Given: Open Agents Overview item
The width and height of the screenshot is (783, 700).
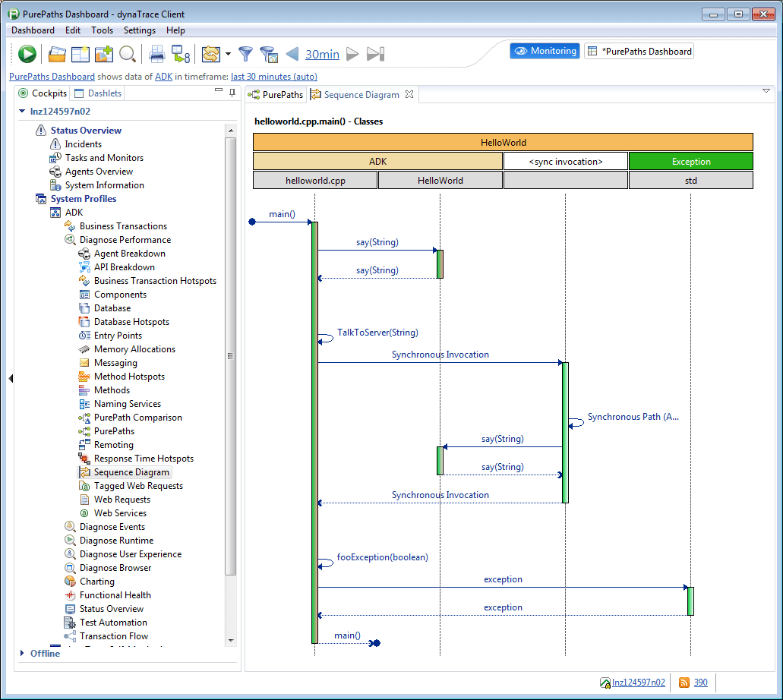Looking at the screenshot, I should point(99,172).
